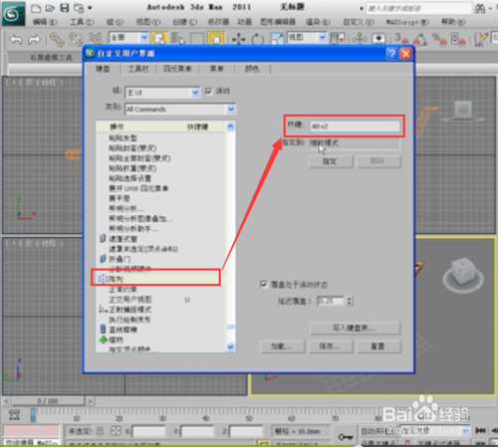504x448 pixels.
Task: Click the delay override value field 0.25
Action: [x=331, y=301]
